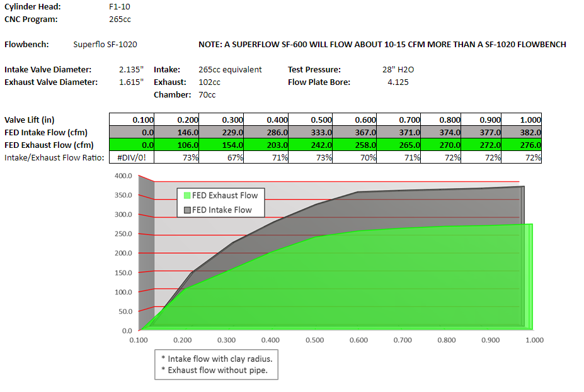Click the Superflo SF-1020 flowbench value

tap(105, 45)
